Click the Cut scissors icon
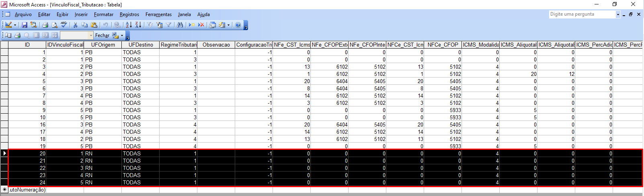Screen dimensions: 644x196 75,25
